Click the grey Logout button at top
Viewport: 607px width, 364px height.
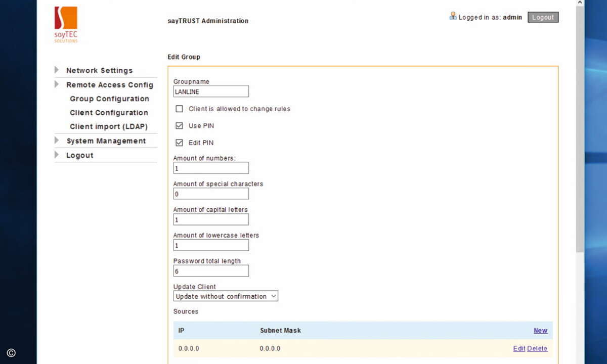click(x=543, y=17)
